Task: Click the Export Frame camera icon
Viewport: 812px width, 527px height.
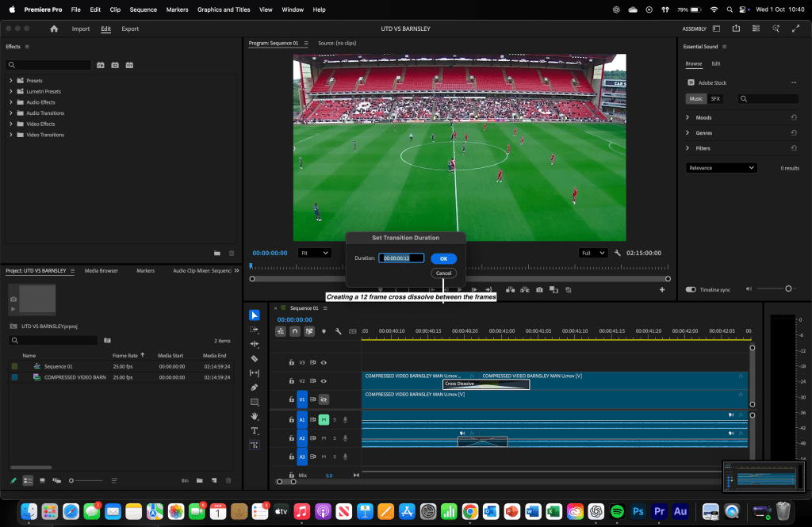Action: coord(539,290)
